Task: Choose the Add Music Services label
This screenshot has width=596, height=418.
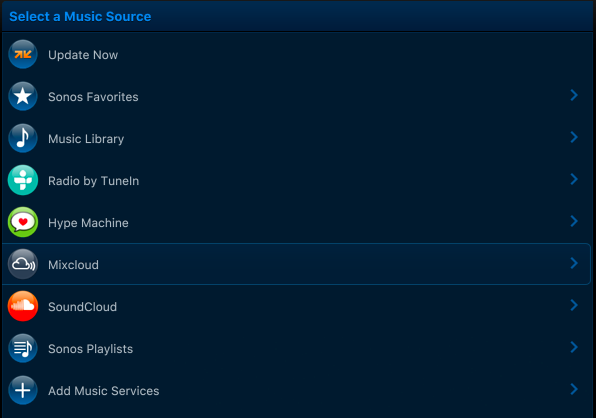Action: pos(103,391)
